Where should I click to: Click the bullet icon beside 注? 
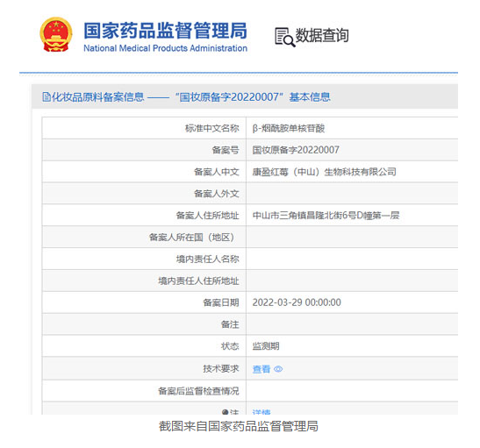[x=225, y=412]
